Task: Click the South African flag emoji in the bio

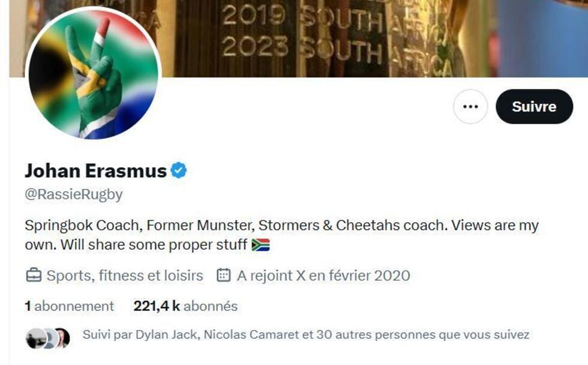Action: [x=262, y=243]
